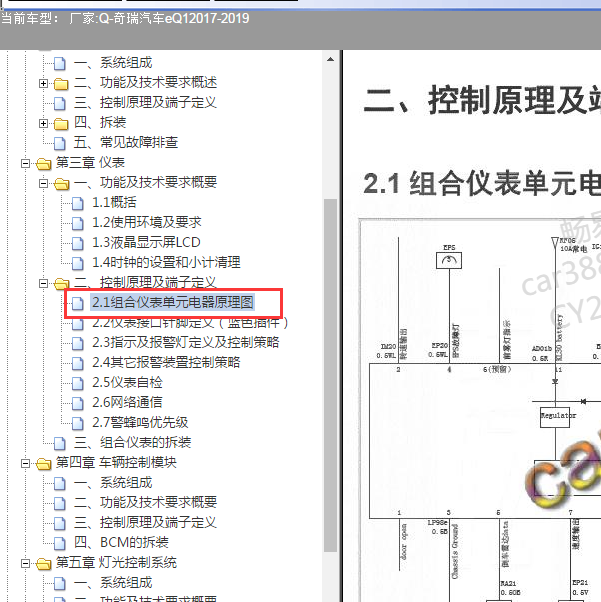Select the 第五章 灯光控制系统 folder icon

tap(43, 564)
